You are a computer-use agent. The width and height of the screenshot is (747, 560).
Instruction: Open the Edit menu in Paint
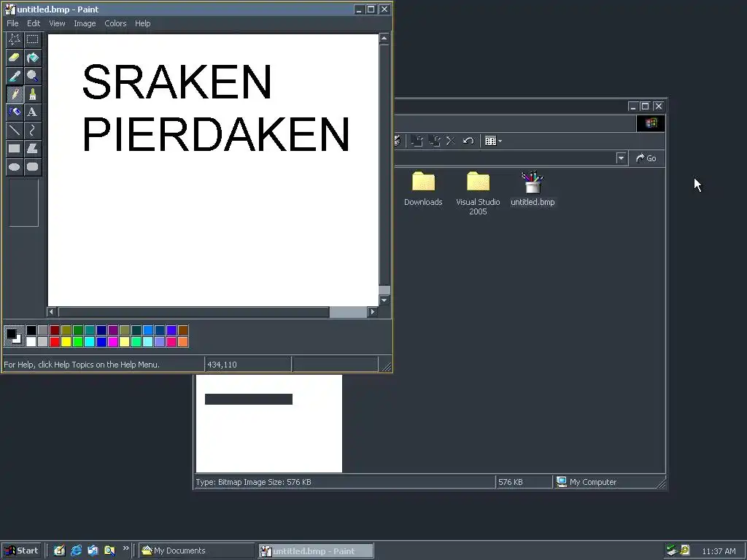(34, 23)
